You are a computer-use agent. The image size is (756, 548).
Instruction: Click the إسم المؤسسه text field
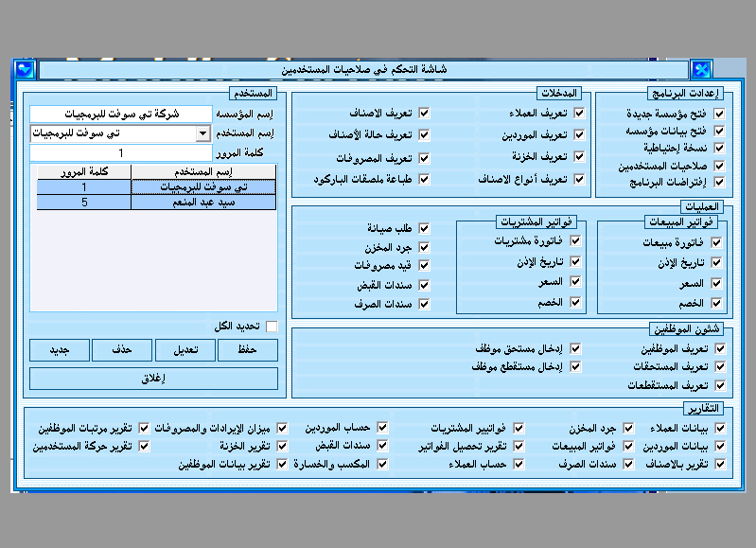point(120,114)
